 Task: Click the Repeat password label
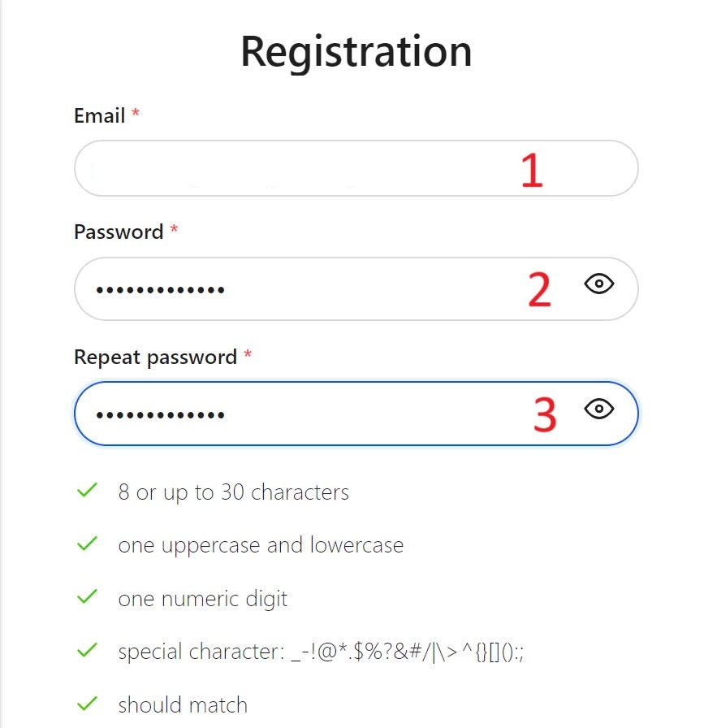pyautogui.click(x=155, y=357)
